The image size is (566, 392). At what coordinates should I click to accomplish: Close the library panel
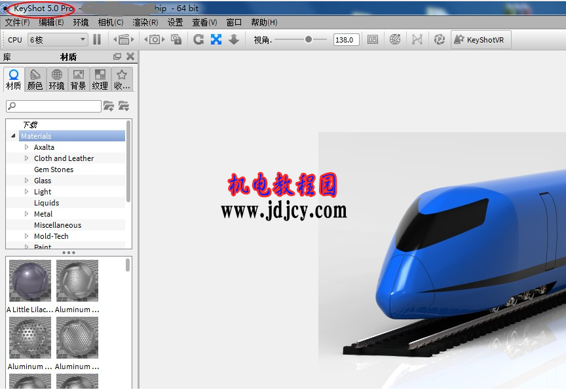pos(130,57)
